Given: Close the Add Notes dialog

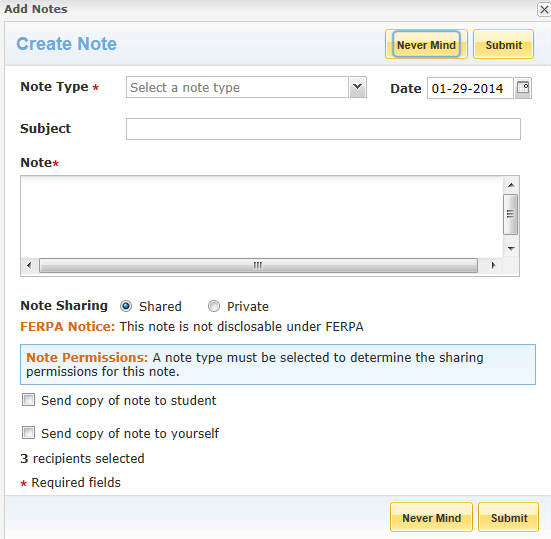Looking at the screenshot, I should [544, 9].
